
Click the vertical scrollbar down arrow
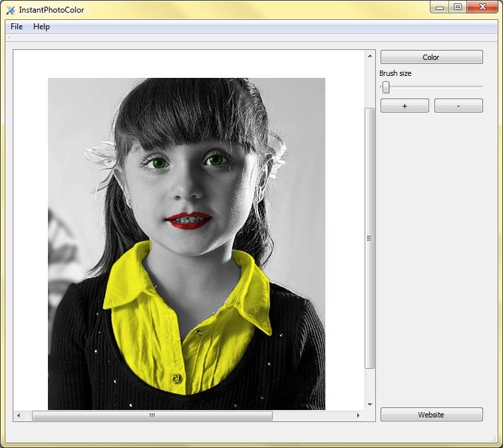pyautogui.click(x=370, y=404)
